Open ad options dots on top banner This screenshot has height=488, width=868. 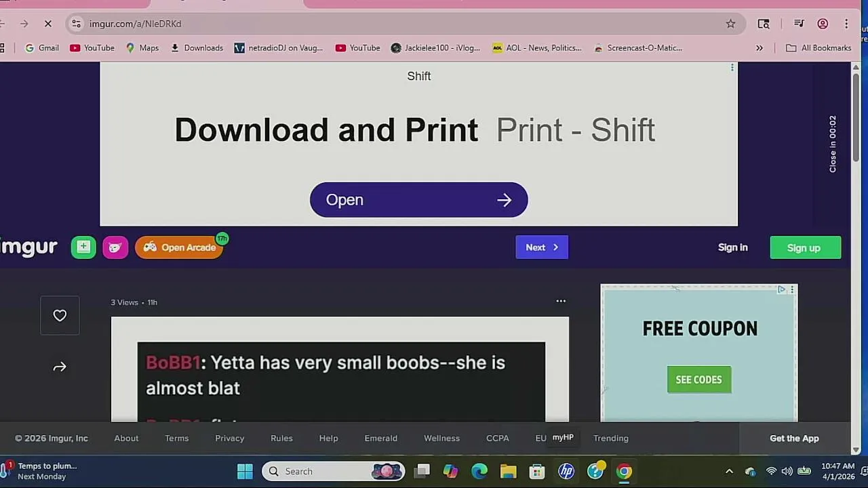(x=732, y=68)
